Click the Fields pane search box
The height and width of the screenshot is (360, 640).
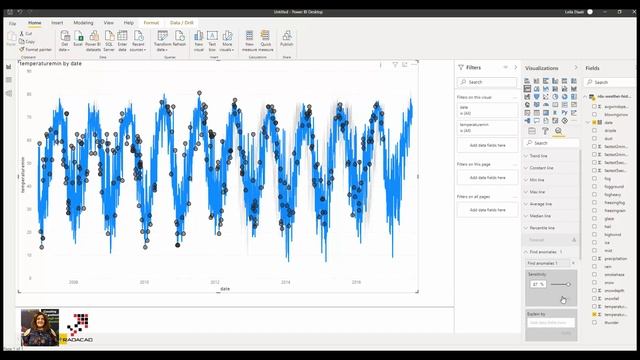(609, 82)
